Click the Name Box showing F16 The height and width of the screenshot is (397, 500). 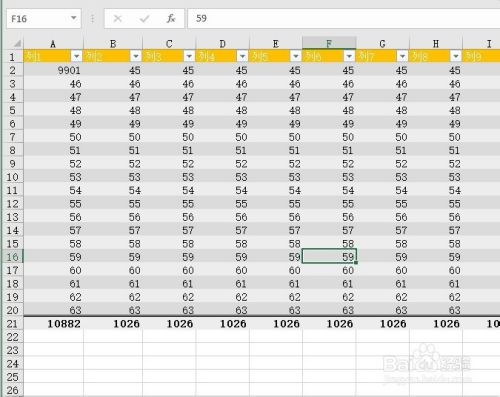click(x=44, y=18)
